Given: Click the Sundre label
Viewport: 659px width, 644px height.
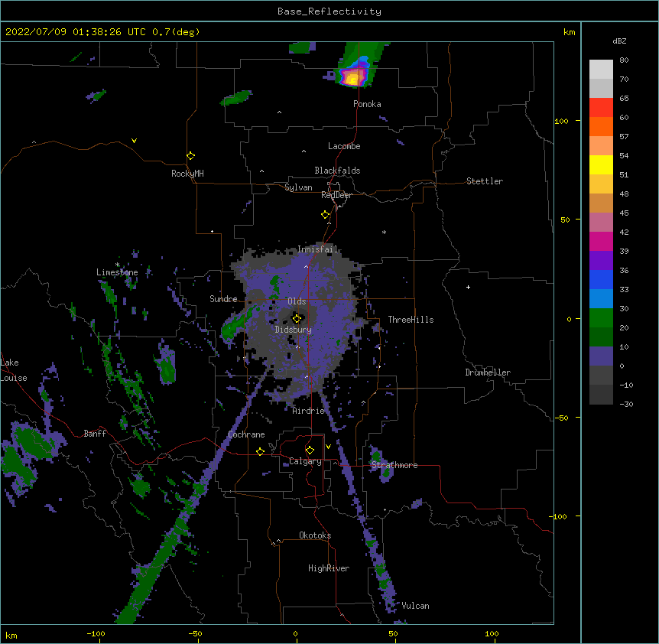Looking at the screenshot, I should 223,299.
